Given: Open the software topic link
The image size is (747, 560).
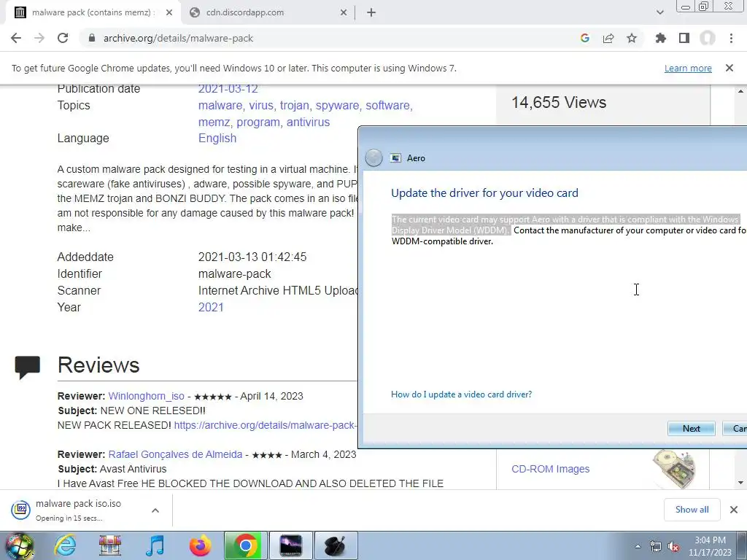Looking at the screenshot, I should [x=387, y=105].
